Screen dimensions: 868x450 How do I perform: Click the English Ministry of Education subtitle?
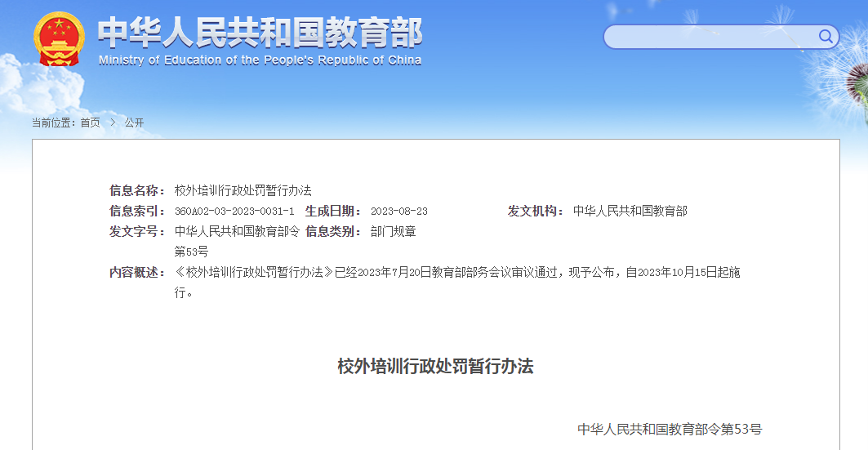point(260,60)
